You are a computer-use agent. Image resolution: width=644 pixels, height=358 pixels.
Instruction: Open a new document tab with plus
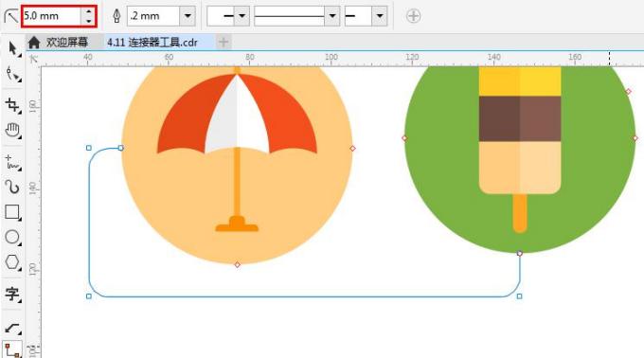[223, 42]
